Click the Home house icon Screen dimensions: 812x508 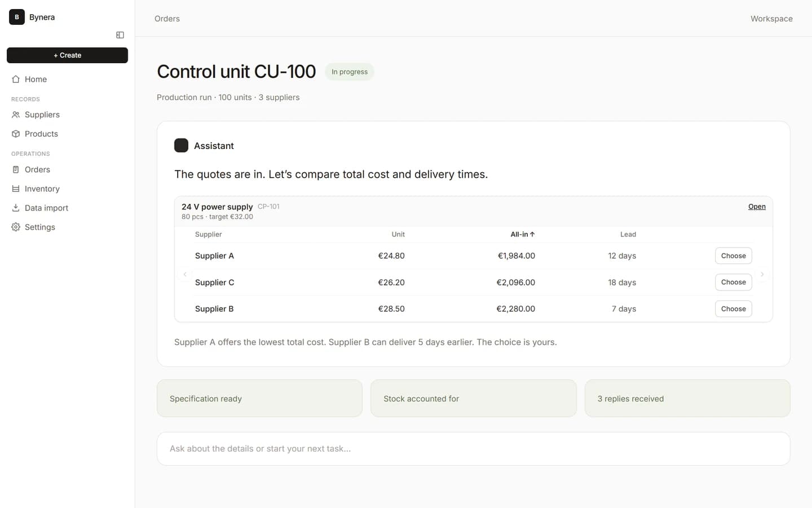(x=16, y=80)
